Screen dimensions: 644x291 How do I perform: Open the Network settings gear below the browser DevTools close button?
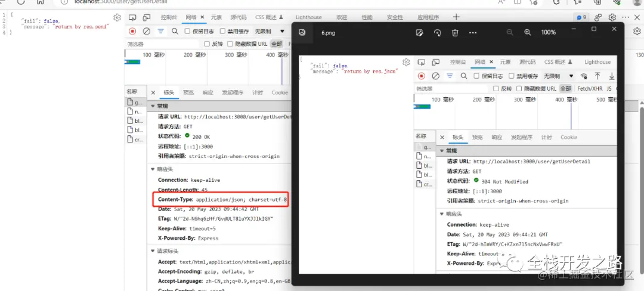pos(637,31)
